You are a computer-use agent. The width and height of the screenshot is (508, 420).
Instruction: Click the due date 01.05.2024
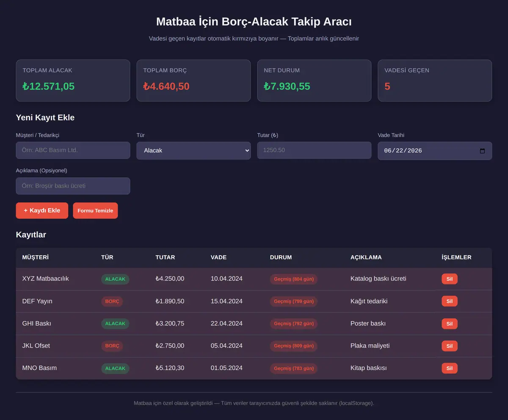(226, 368)
